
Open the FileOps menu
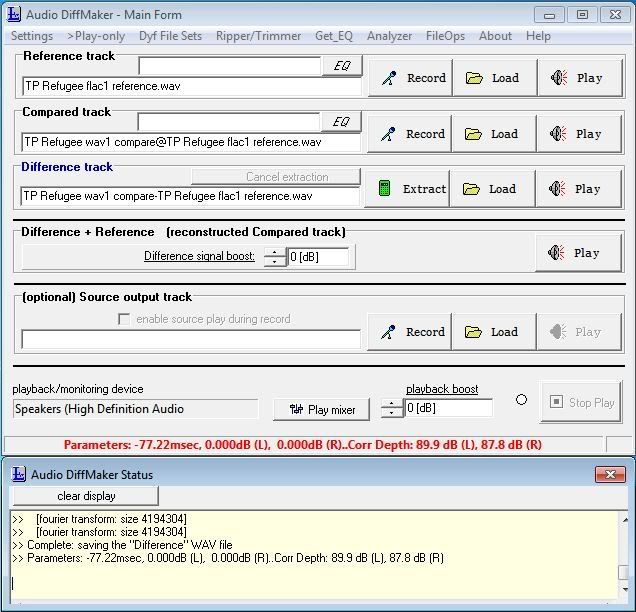point(445,36)
